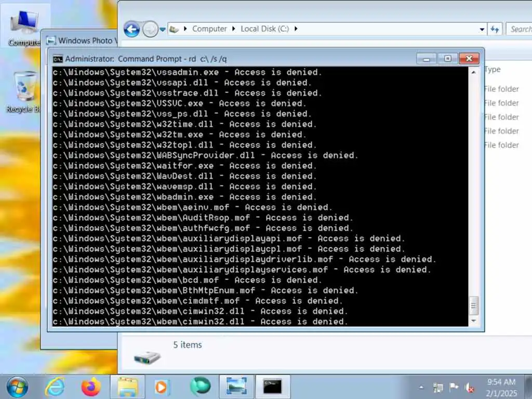Click the Command Prompt scrollbar down arrow
This screenshot has height=399, width=532.
[474, 321]
